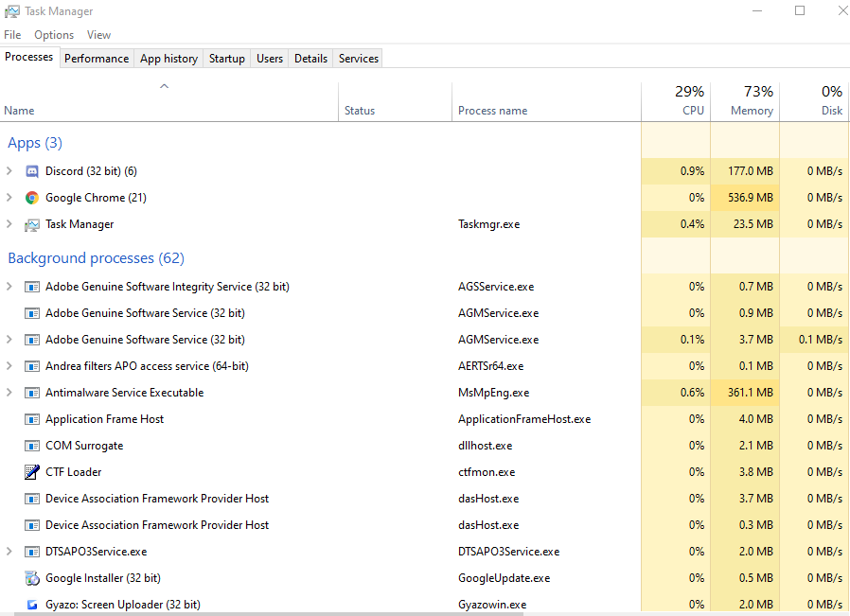Click the COM Surrogate icon
The height and width of the screenshot is (616, 850).
pos(32,446)
